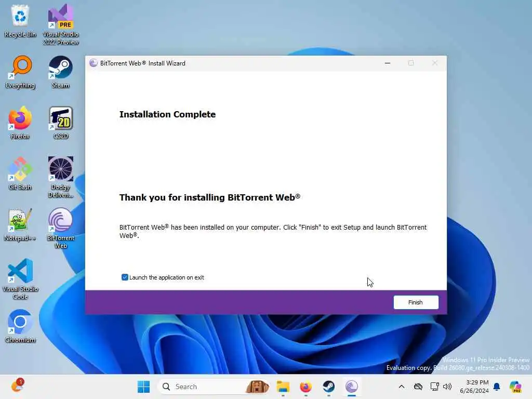The image size is (532, 399).
Task: Click the taskbar Search box
Action: (x=215, y=387)
